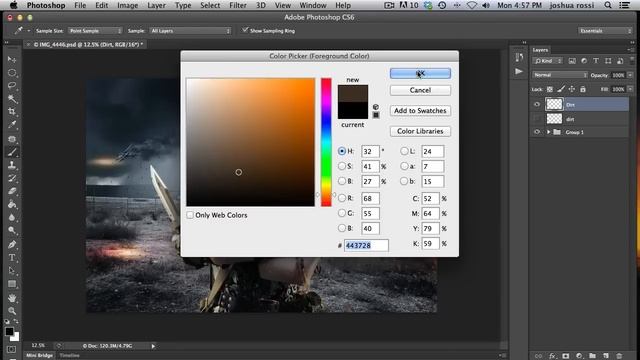Open the layer Kind filter dropdown
This screenshot has height=360, width=640.
pos(548,61)
